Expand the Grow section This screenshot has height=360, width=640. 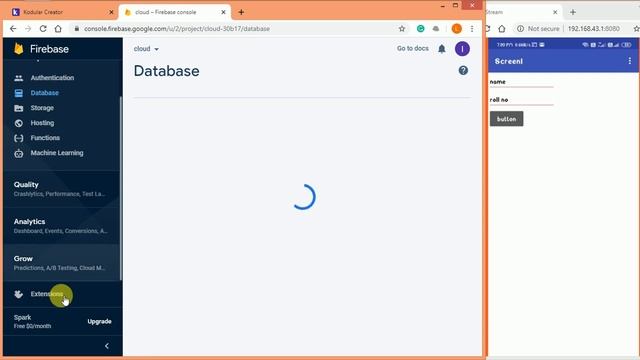[61, 263]
